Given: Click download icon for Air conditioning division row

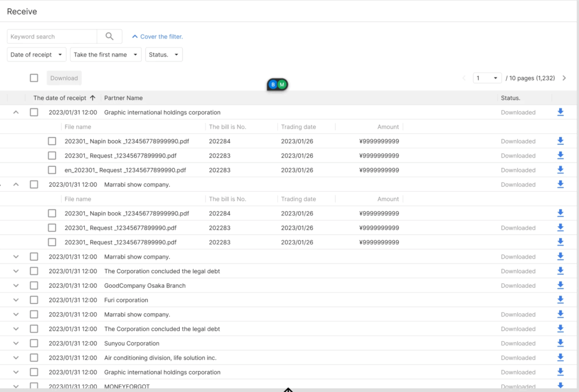Looking at the screenshot, I should tap(560, 357).
